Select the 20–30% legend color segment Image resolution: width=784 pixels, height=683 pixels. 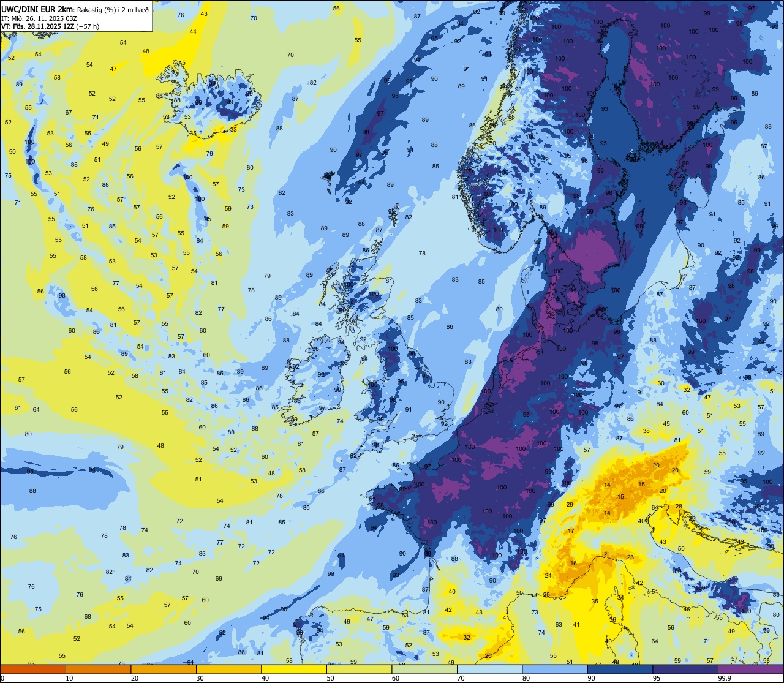(x=164, y=670)
